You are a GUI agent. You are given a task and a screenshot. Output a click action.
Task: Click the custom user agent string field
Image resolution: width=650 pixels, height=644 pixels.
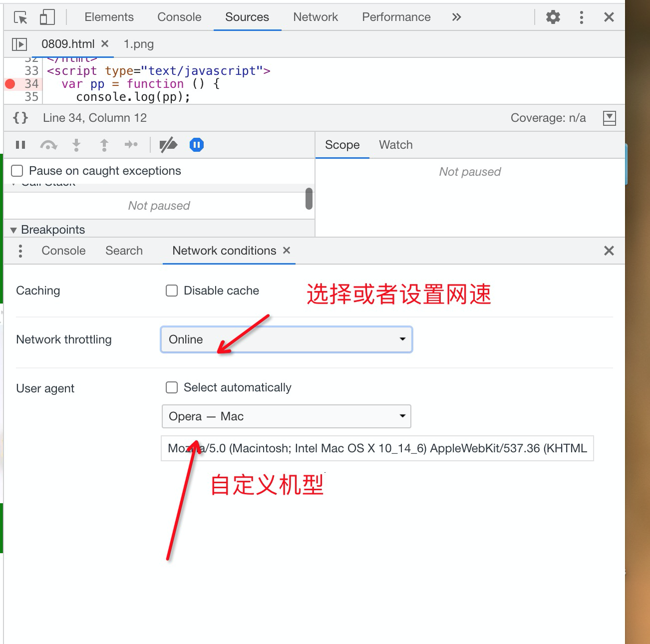(x=377, y=448)
